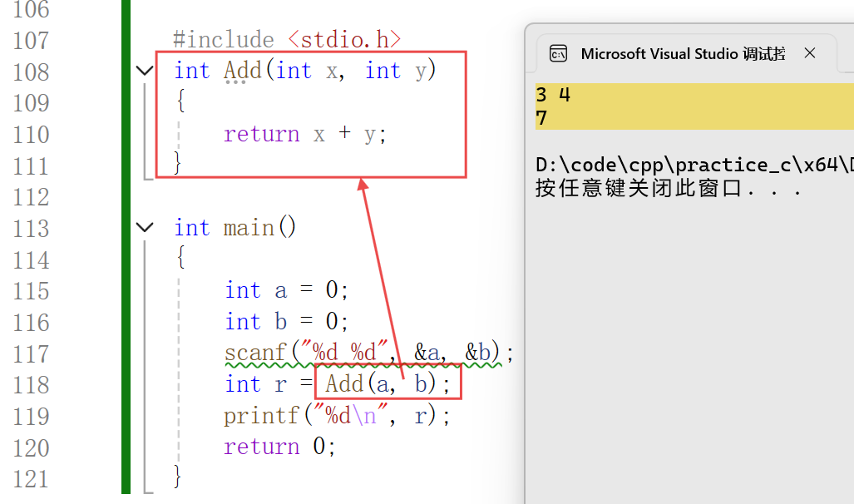Image resolution: width=854 pixels, height=504 pixels.
Task: Click the printf("%d\n", r) statement
Action: (337, 416)
